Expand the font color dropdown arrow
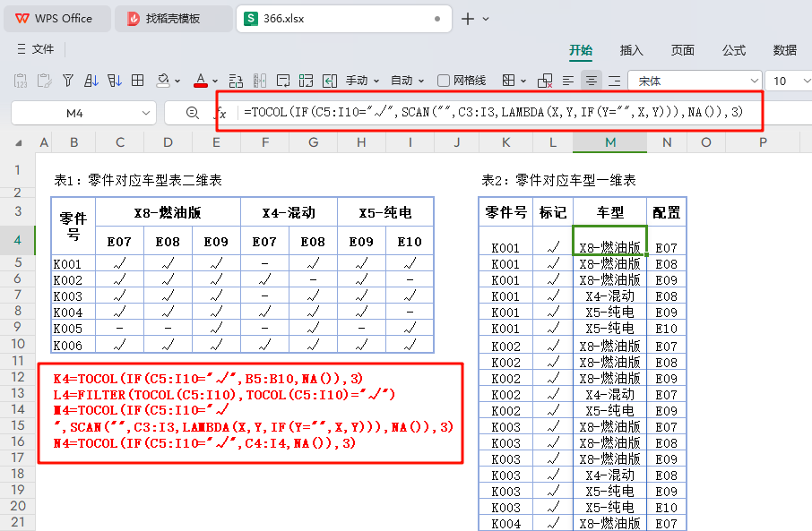 [x=215, y=81]
